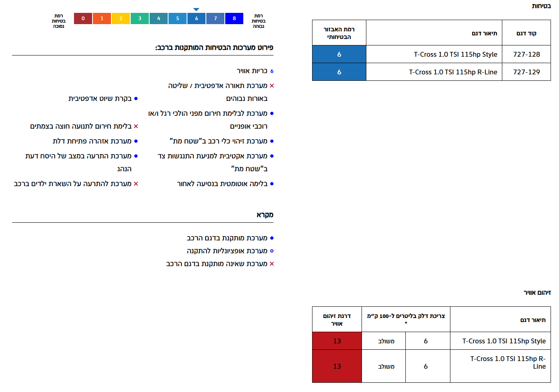Screen dimensions: 559x392
Task: Click the green 3 swatch on the safety scale
Action: (140, 18)
